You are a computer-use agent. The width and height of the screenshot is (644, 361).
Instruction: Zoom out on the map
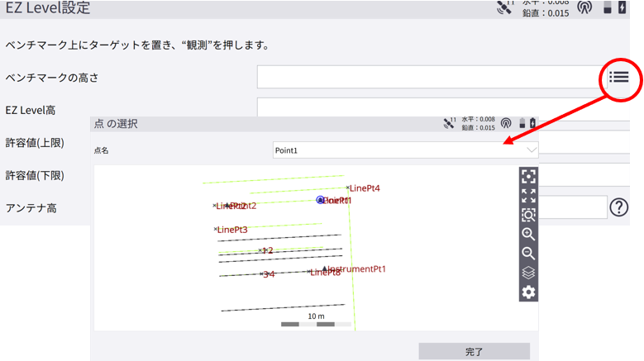coord(528,254)
